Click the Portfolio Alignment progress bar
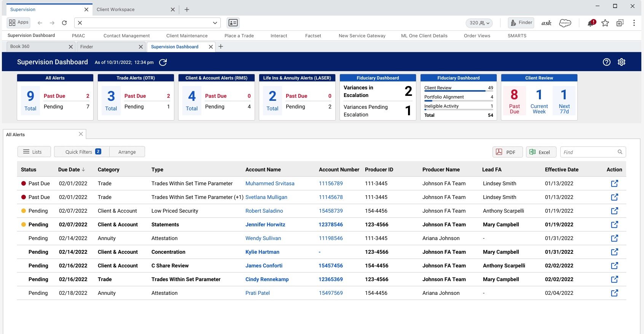This screenshot has height=334, width=644. pyautogui.click(x=459, y=101)
